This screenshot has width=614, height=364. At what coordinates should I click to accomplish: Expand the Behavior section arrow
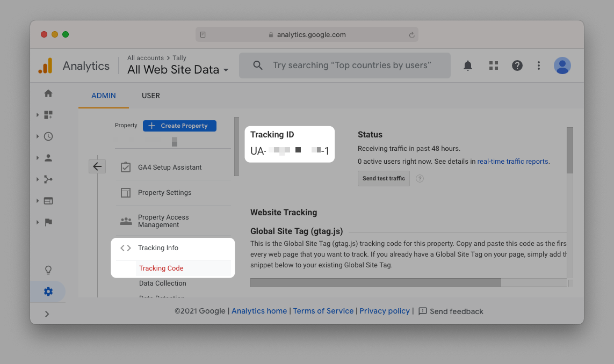pos(38,201)
